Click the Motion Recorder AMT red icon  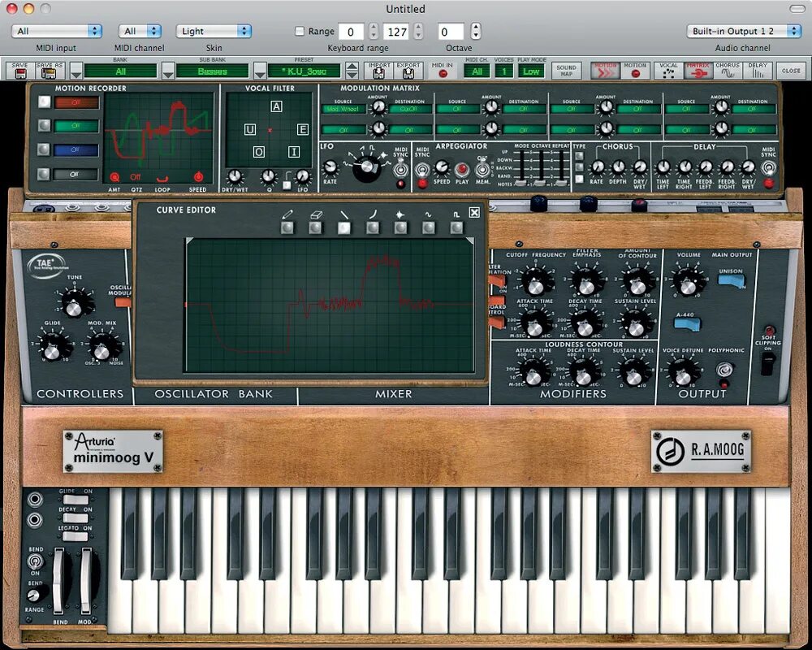point(114,177)
